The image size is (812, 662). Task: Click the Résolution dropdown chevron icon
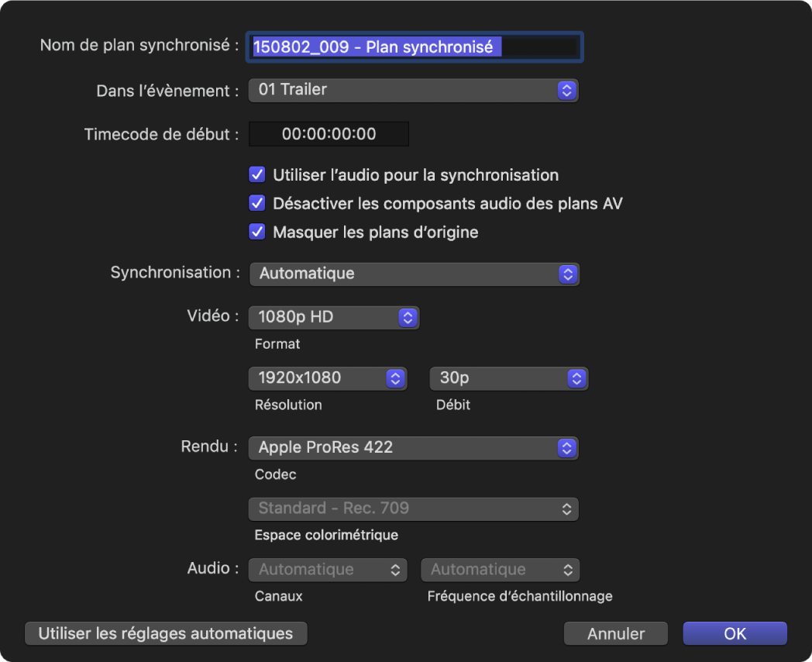pos(394,378)
